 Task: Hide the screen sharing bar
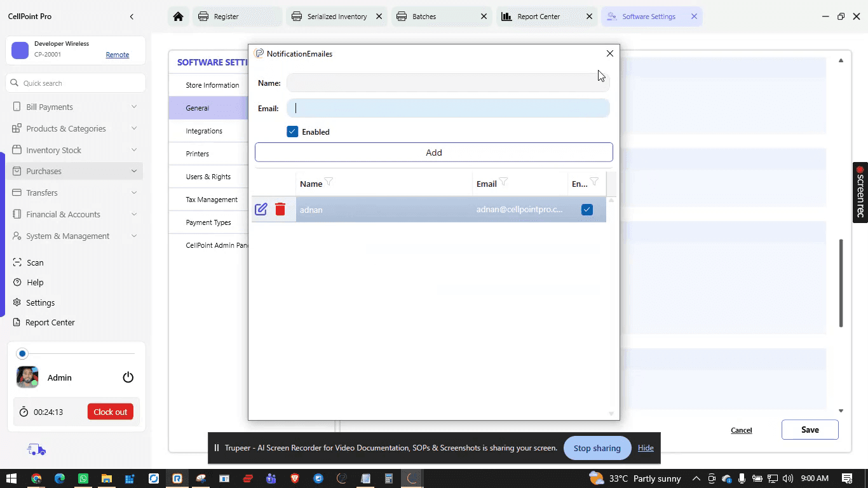(646, 448)
